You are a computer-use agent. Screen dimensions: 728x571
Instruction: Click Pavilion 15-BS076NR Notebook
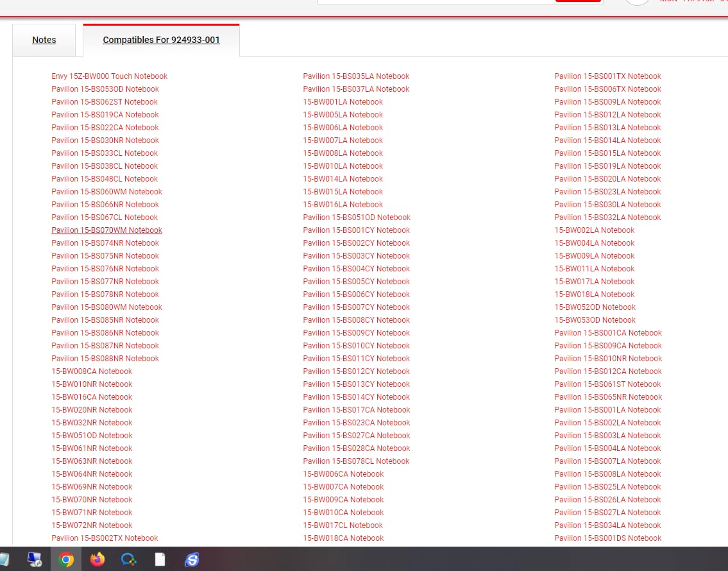(105, 269)
